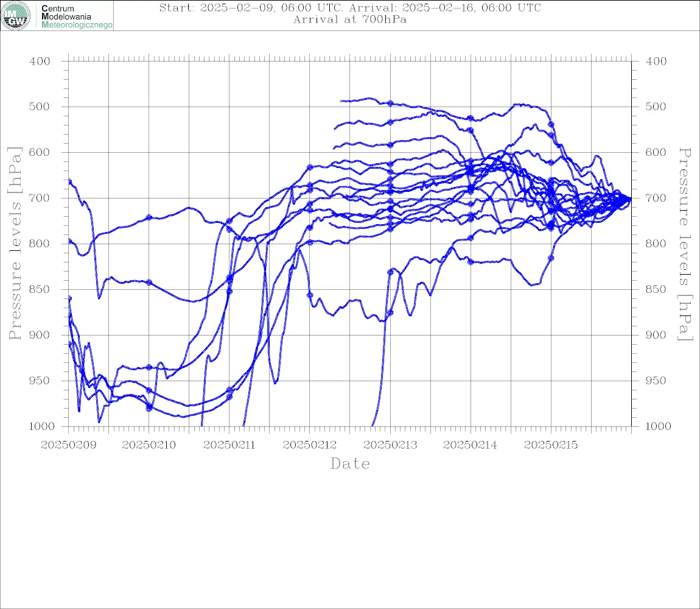Click the IMGW round logo icon

coord(16,16)
